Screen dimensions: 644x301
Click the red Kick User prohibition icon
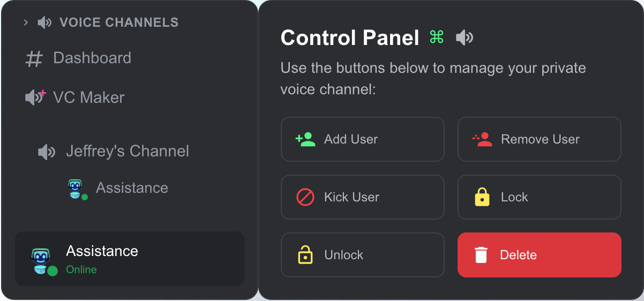click(305, 197)
